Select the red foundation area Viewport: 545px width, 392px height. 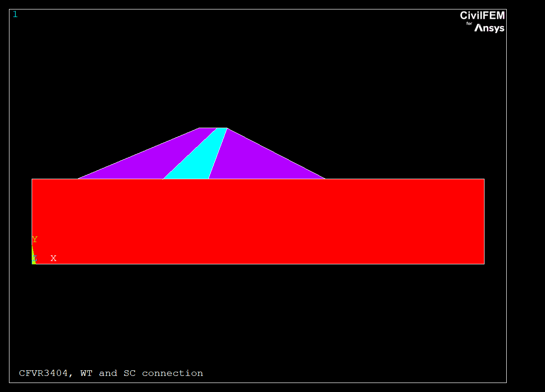pyautogui.click(x=258, y=221)
